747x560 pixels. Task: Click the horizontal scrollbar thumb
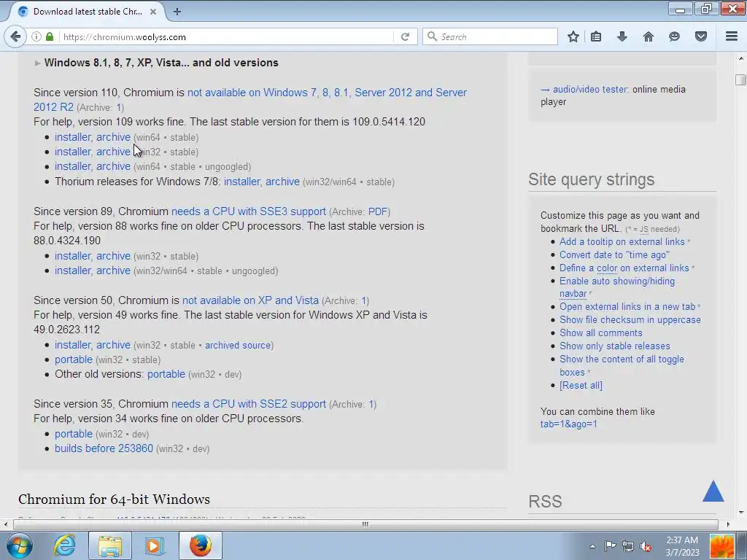tap(365, 524)
